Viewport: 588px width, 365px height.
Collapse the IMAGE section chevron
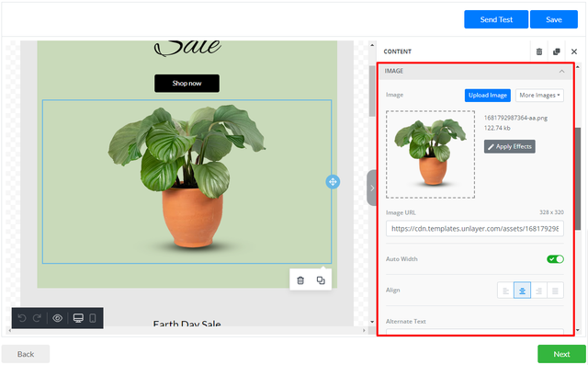[x=561, y=72]
